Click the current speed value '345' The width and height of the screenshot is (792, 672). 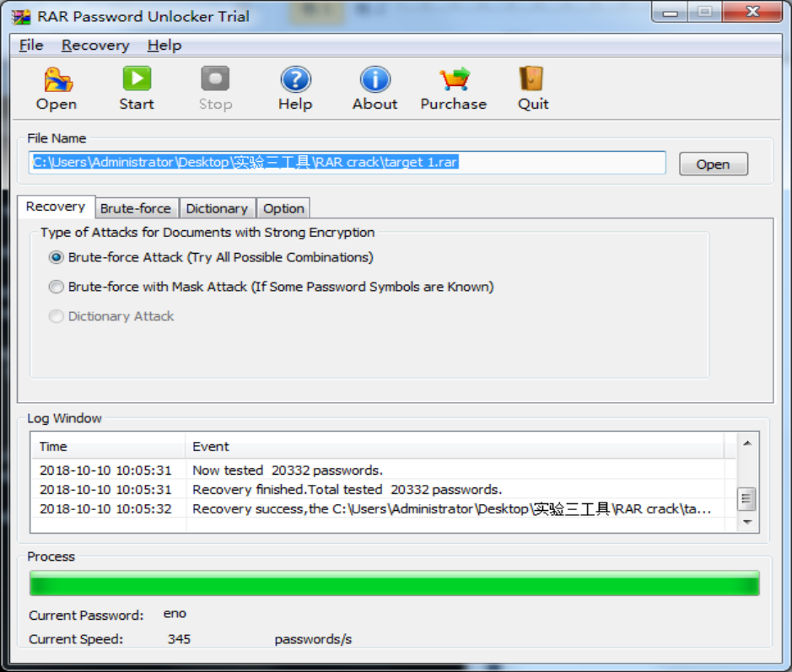[180, 639]
